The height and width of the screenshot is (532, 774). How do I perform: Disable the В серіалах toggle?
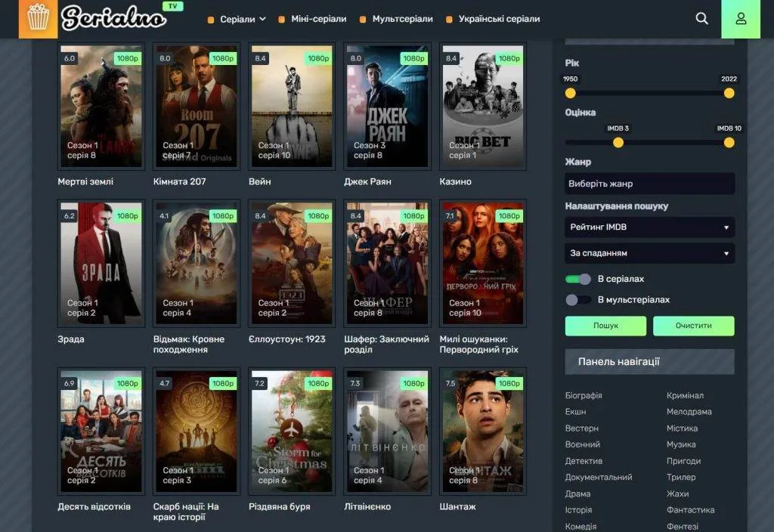click(x=578, y=279)
